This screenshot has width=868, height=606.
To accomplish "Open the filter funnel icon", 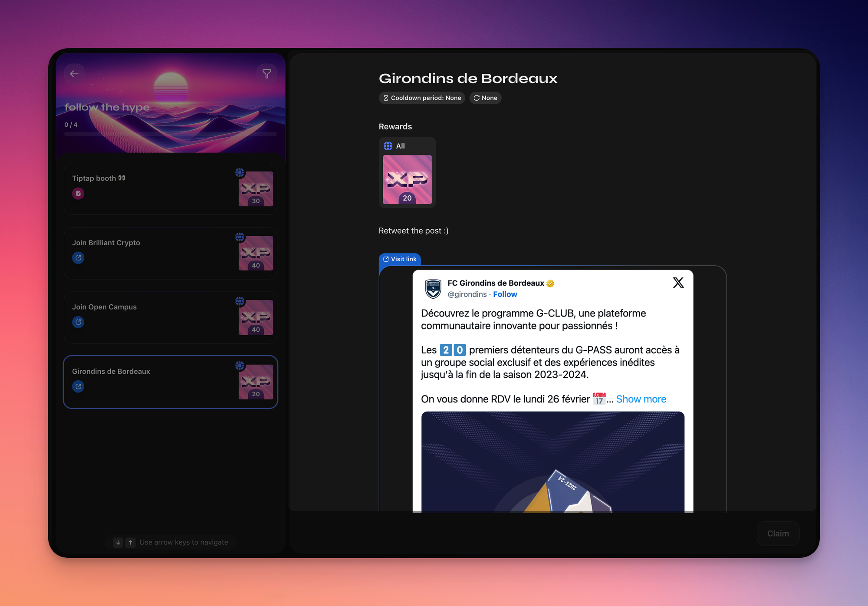I will click(266, 74).
